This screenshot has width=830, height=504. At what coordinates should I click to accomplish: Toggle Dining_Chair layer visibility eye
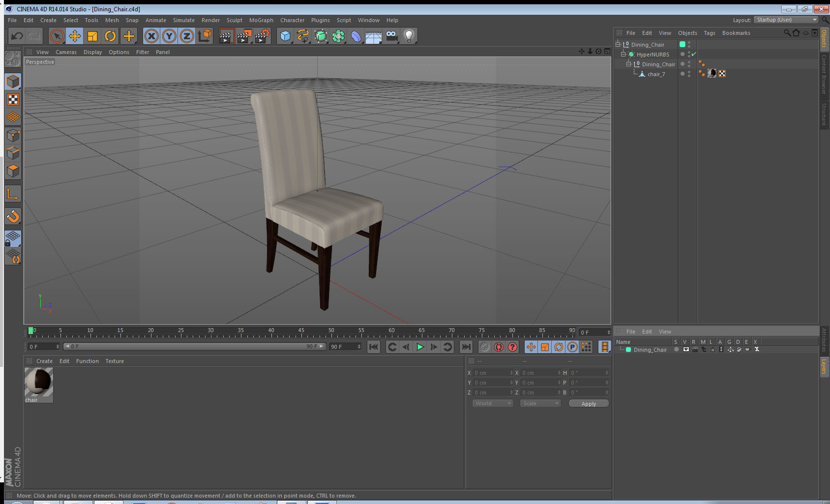coord(686,349)
